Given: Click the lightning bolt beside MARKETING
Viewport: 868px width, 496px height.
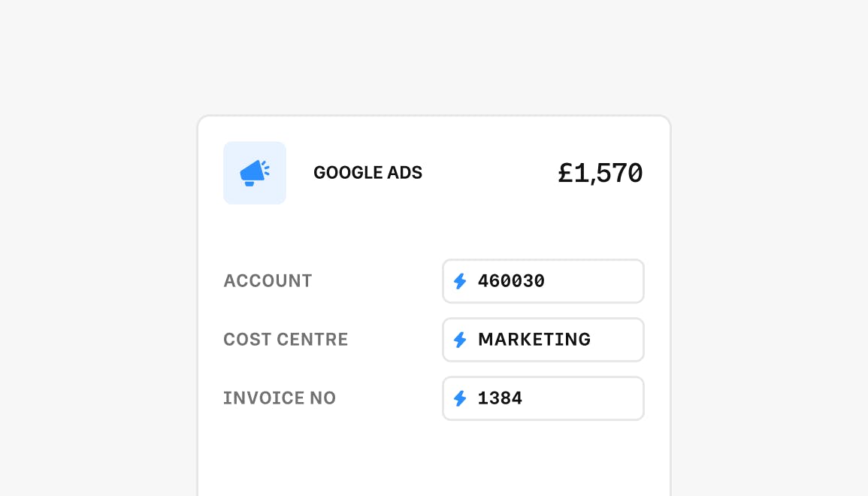Looking at the screenshot, I should coord(460,340).
